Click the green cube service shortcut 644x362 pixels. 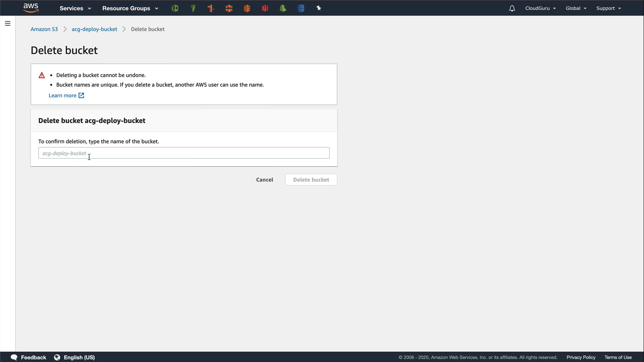coord(175,8)
